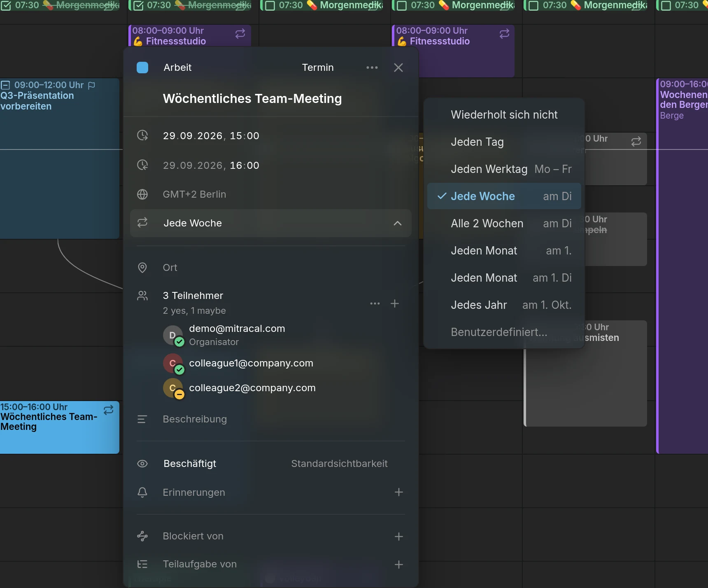Close the event detail popup
The width and height of the screenshot is (708, 588).
point(398,68)
